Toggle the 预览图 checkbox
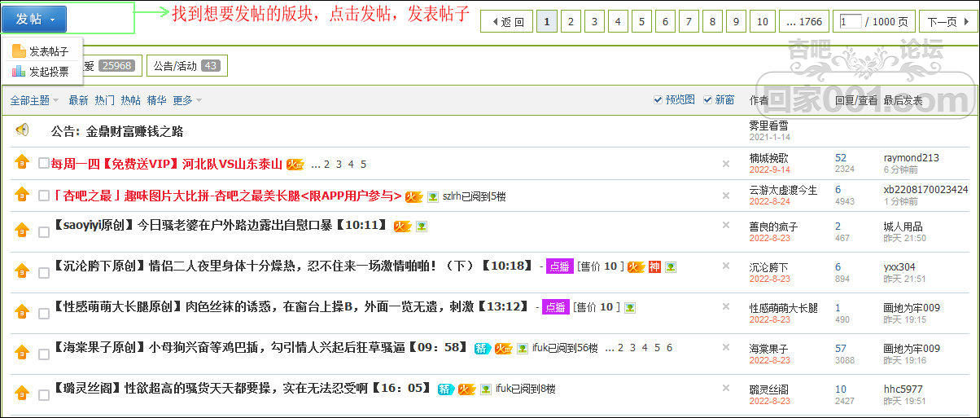This screenshot has width=980, height=418. click(658, 99)
